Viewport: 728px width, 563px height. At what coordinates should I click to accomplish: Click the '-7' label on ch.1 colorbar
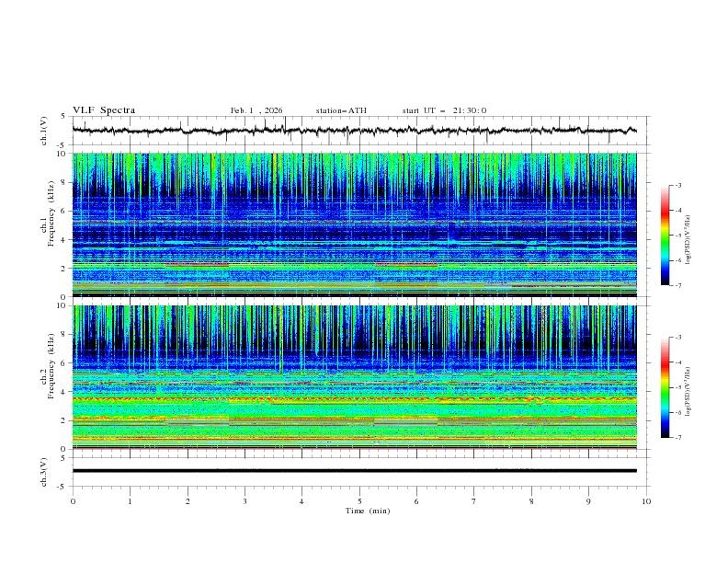point(678,285)
